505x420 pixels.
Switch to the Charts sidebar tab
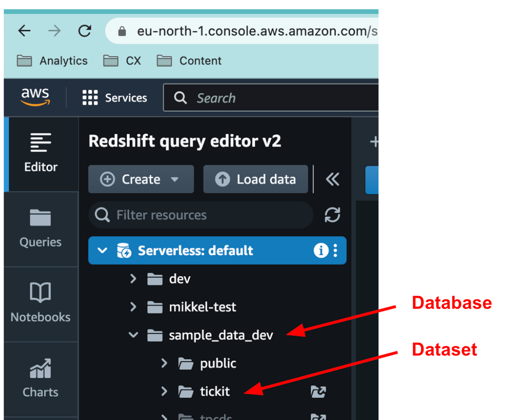40,379
